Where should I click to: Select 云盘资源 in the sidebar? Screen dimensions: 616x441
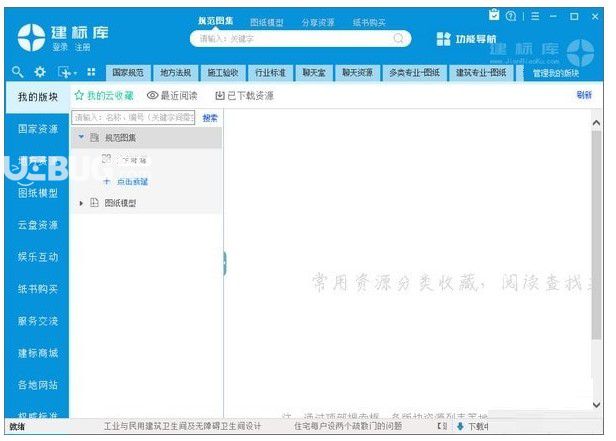[x=38, y=225]
